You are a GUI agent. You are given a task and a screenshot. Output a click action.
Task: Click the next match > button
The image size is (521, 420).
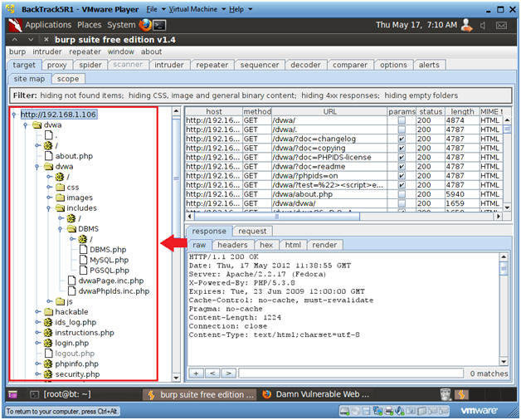[x=229, y=374]
